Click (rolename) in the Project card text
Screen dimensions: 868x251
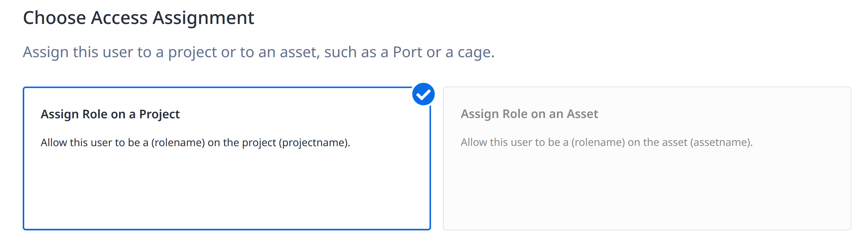tap(178, 143)
